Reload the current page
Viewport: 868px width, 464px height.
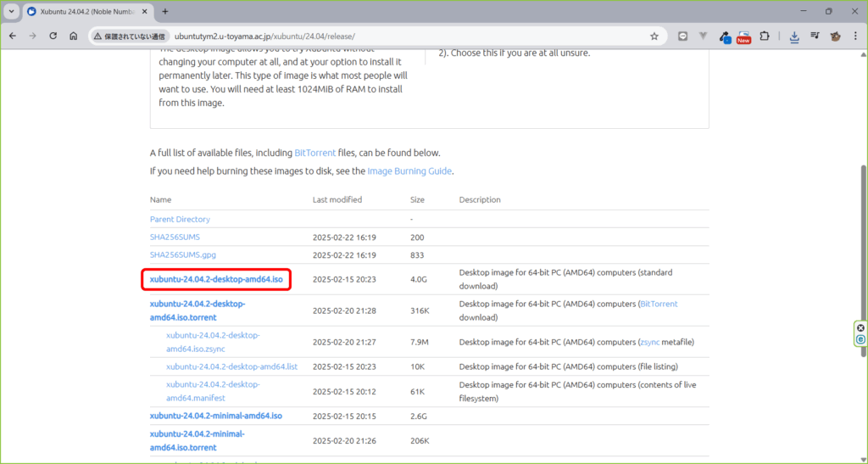coord(53,36)
